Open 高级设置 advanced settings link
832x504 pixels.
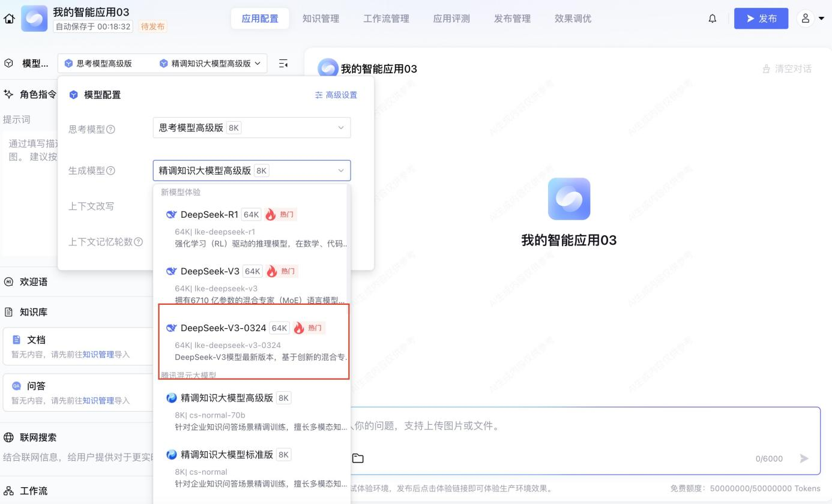click(x=336, y=95)
